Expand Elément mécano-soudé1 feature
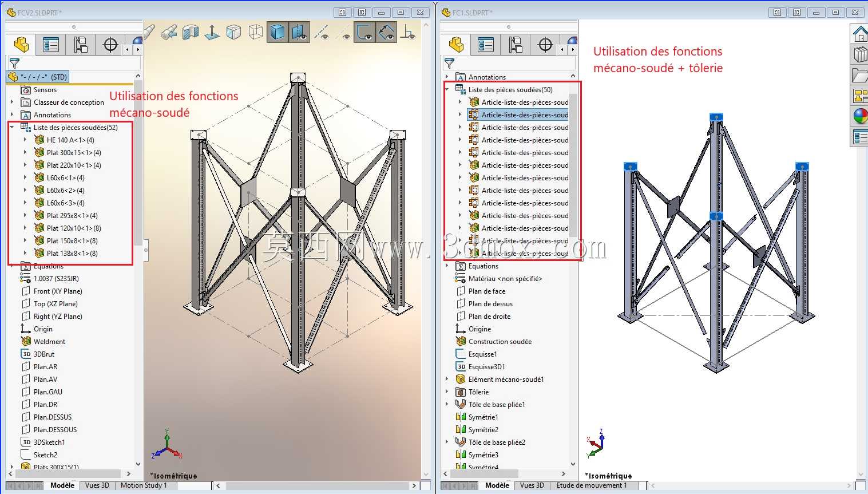 click(x=447, y=379)
